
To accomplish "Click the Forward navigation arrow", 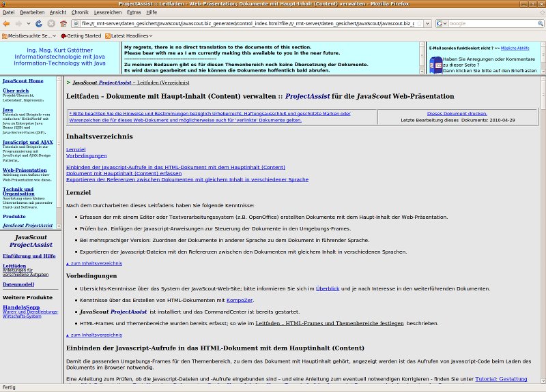I will click(19, 23).
